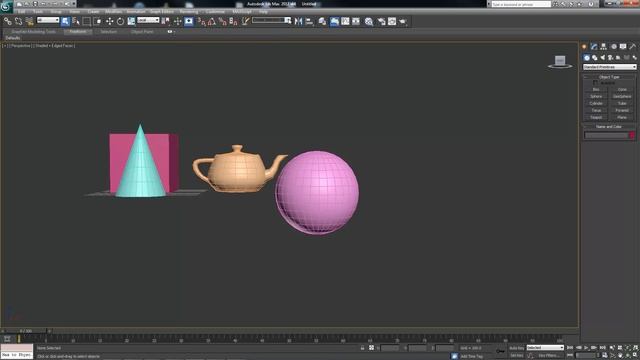The width and height of the screenshot is (640, 360).
Task: Activate the Select Object tool
Action: (65, 21)
